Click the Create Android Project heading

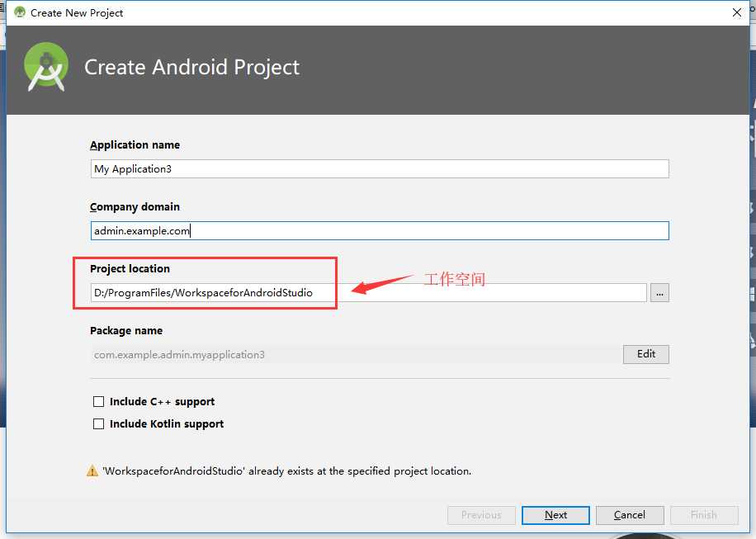pyautogui.click(x=192, y=67)
